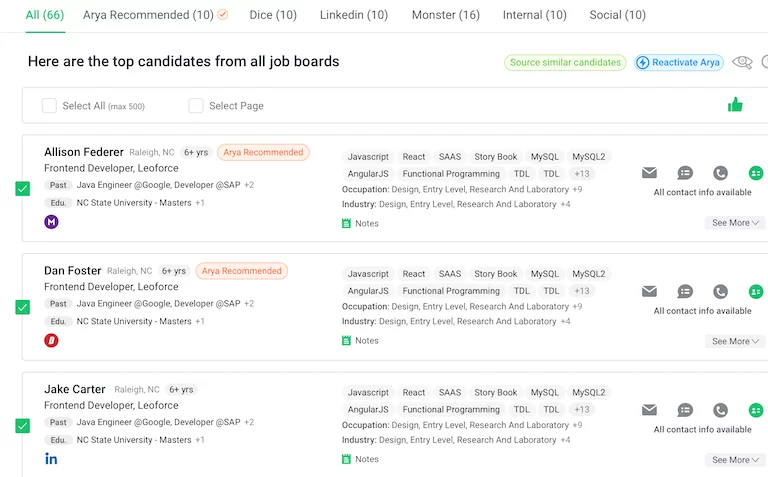The image size is (768, 477).
Task: Click phone call icon for Jake Carter
Action: 720,410
